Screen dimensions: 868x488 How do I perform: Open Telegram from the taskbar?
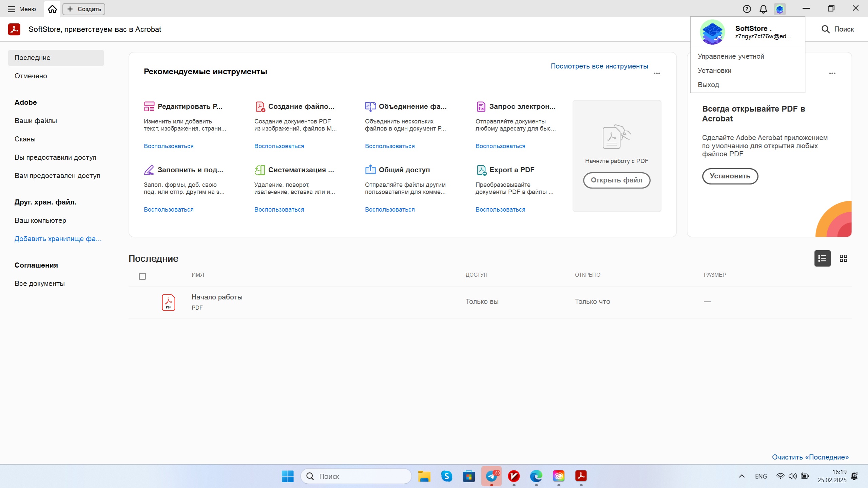[x=491, y=476]
